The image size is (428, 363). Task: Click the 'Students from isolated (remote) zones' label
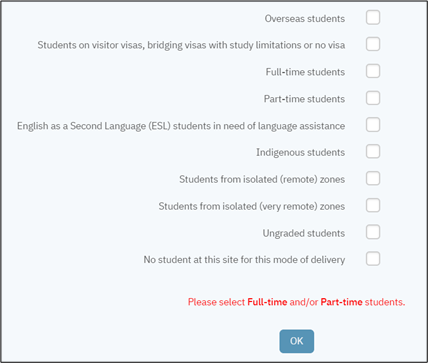(x=262, y=179)
